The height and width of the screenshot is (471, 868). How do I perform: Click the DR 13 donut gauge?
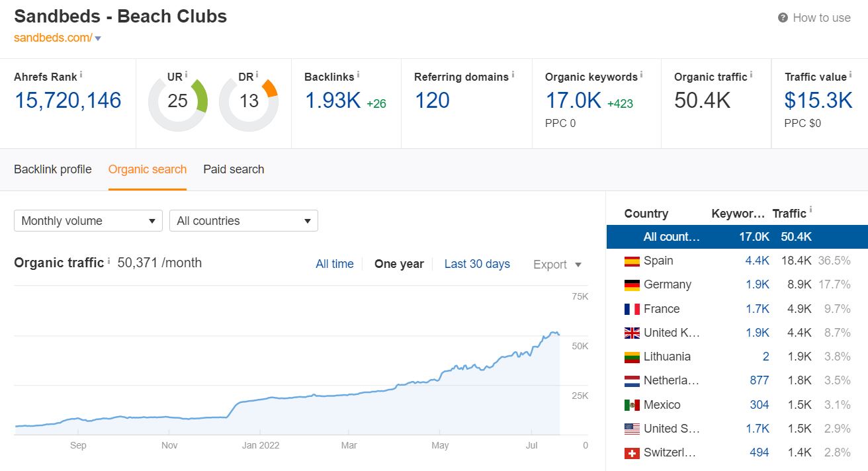tap(249, 102)
